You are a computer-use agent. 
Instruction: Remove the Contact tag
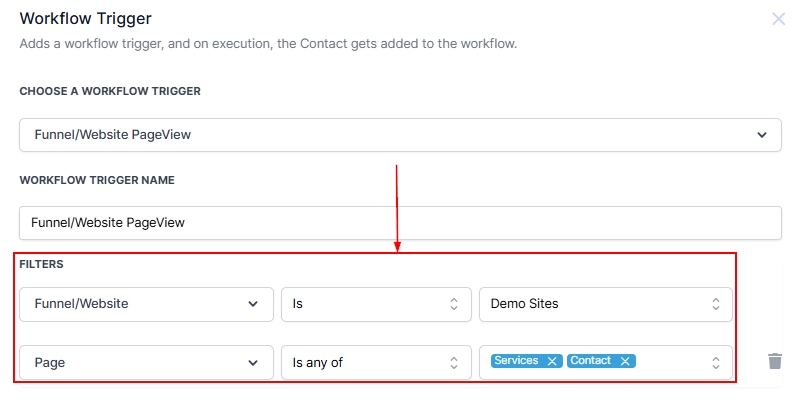pos(625,362)
